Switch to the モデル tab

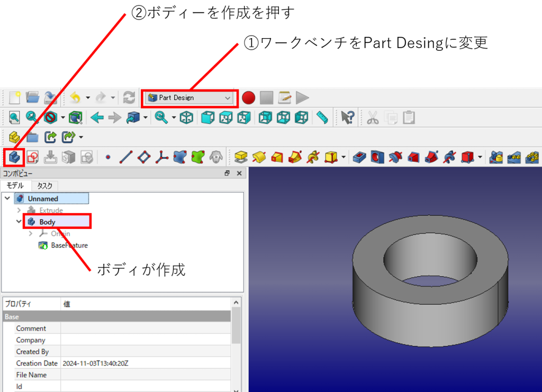(x=15, y=186)
